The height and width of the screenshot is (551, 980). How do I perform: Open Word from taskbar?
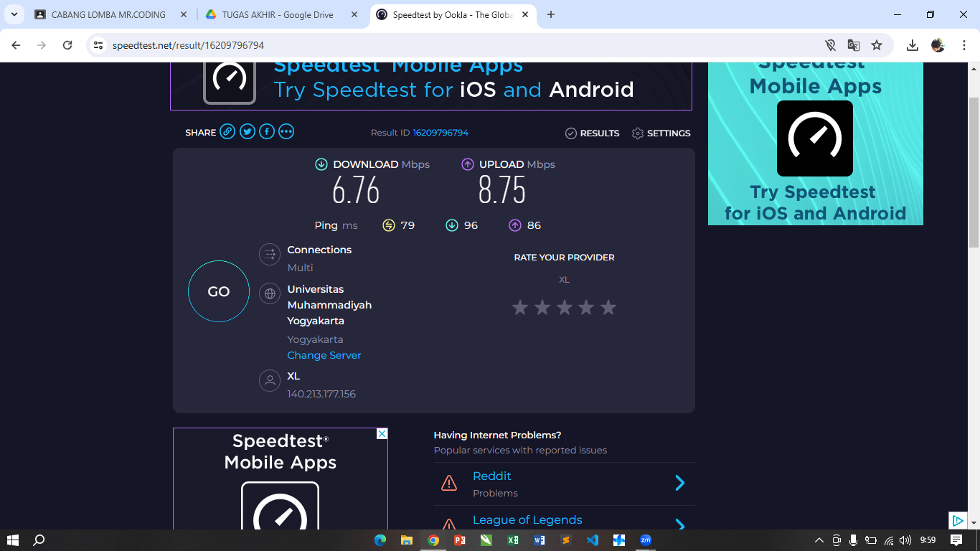(x=540, y=540)
